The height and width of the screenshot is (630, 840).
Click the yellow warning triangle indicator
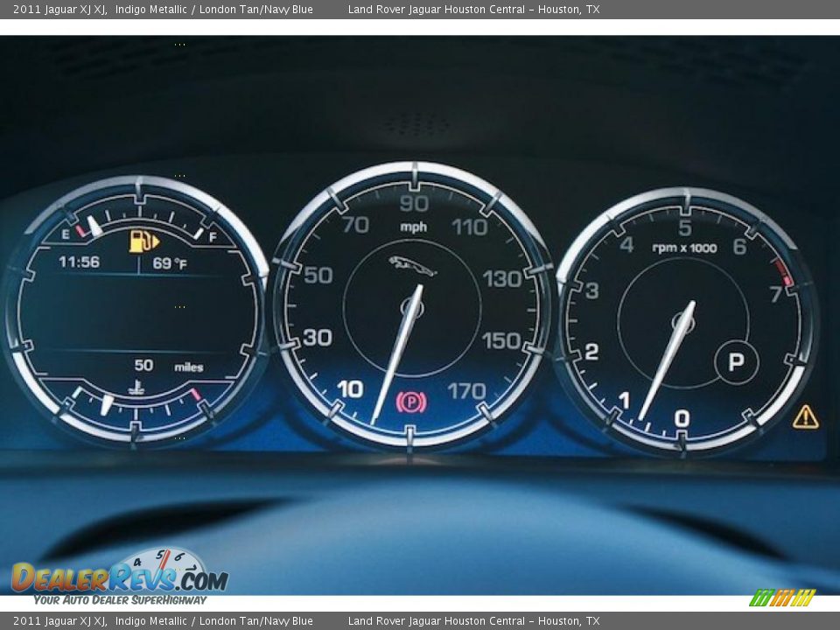(x=807, y=418)
